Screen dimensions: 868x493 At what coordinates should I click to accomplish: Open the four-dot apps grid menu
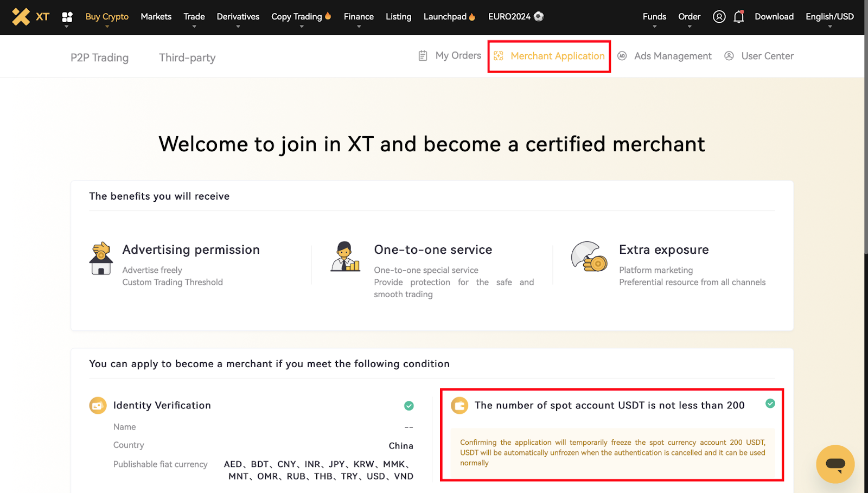67,17
